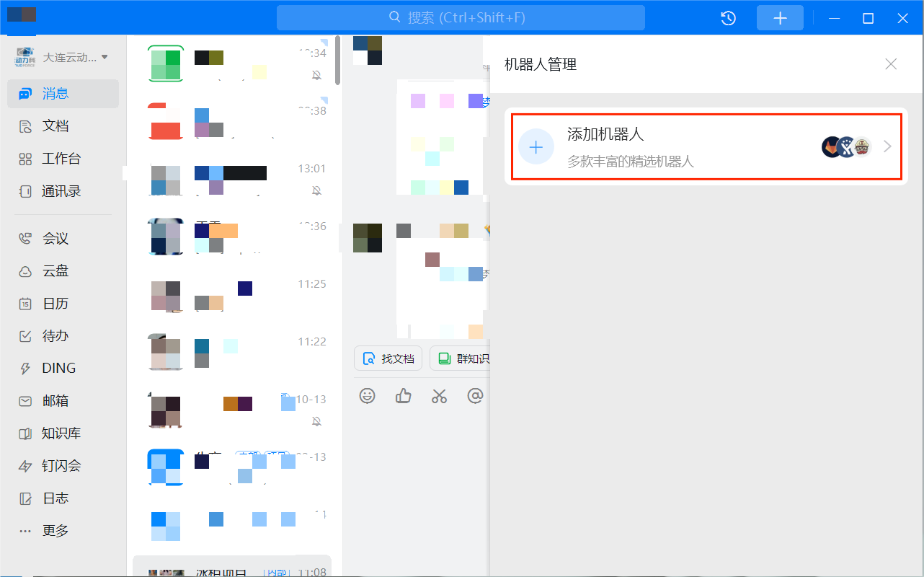The height and width of the screenshot is (577, 924).
Task: Open the history clock icon
Action: pos(729,18)
